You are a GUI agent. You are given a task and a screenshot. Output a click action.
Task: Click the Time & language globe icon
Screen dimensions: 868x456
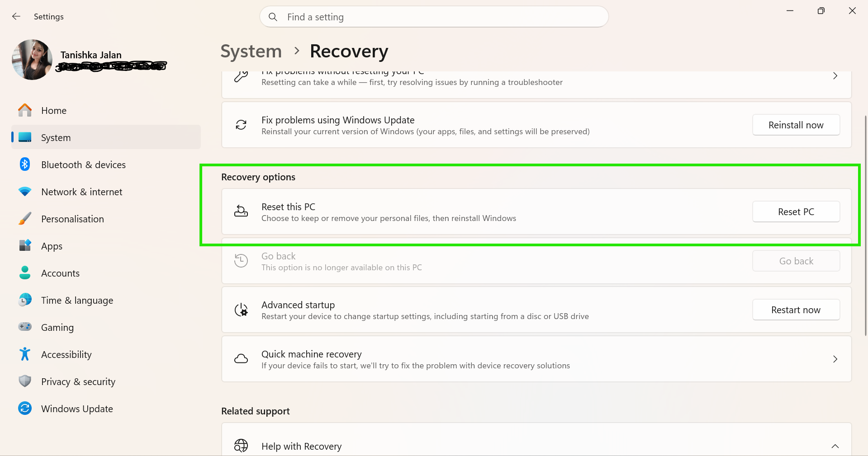[x=25, y=300]
